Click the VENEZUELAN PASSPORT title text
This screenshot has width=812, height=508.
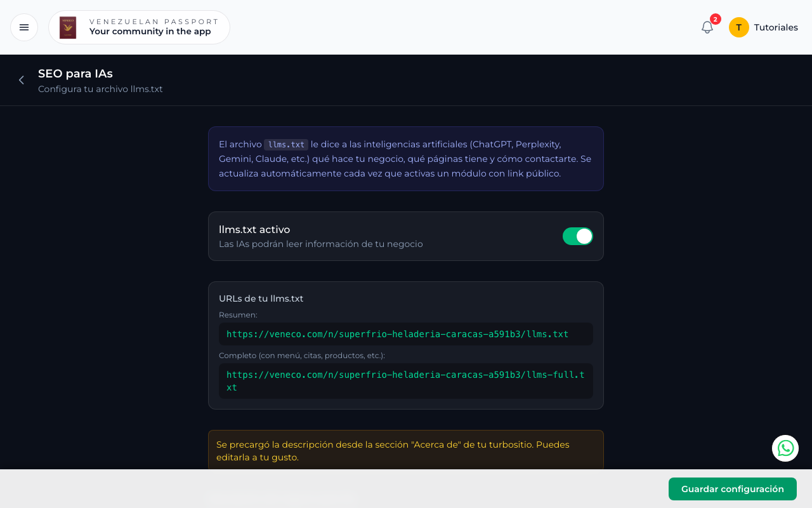click(x=154, y=22)
